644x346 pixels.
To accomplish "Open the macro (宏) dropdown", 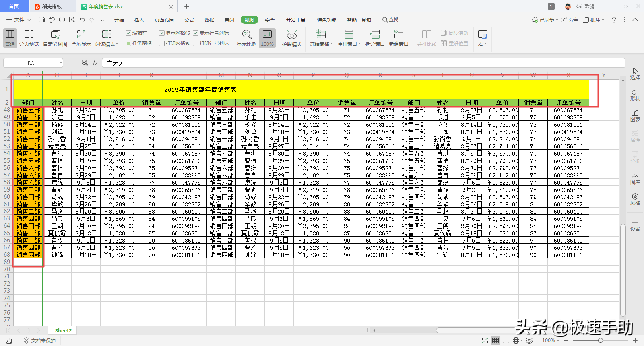I will pos(482,38).
